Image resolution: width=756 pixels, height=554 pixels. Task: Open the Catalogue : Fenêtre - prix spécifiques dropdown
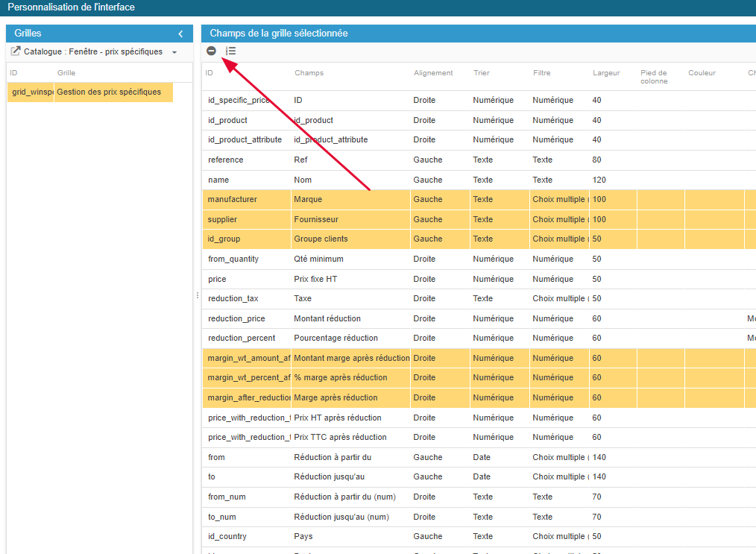(x=174, y=52)
